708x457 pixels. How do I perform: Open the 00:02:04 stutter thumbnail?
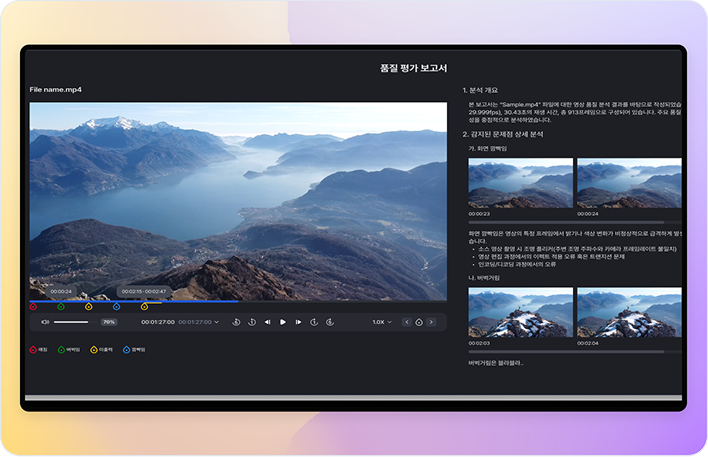629,312
